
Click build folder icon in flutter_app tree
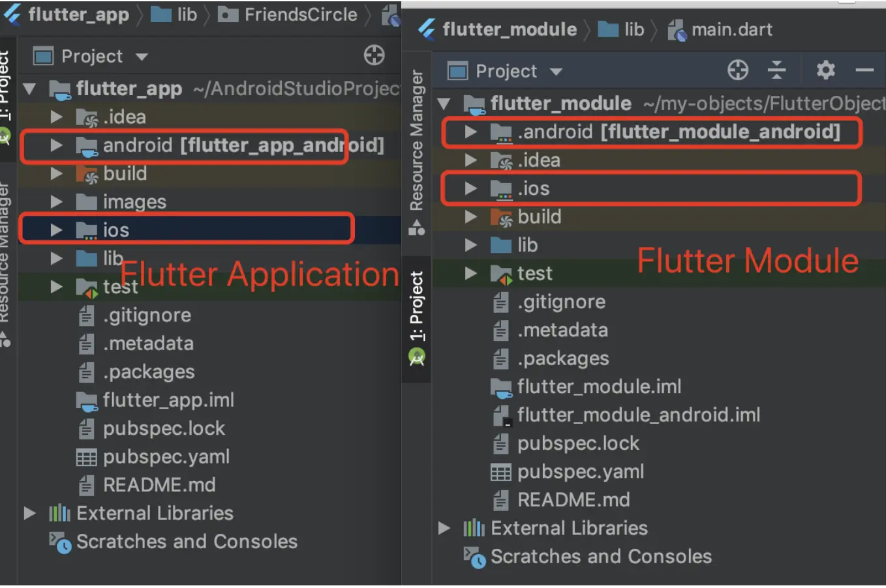point(87,174)
